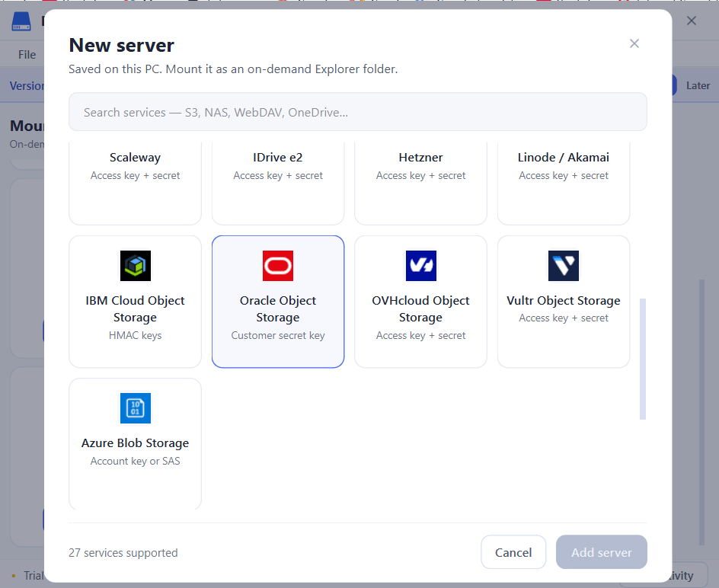This screenshot has height=588, width=719.
Task: Close the main window behind the dialog
Action: pos(692,21)
